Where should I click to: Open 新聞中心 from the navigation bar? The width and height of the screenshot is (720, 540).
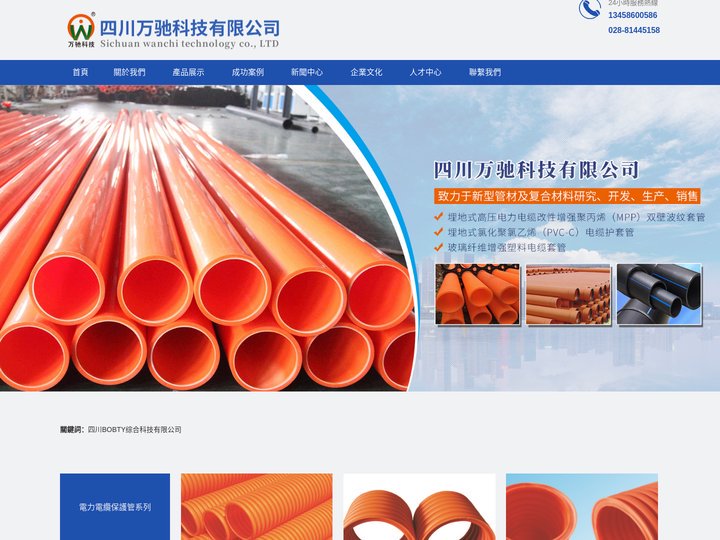pos(307,72)
